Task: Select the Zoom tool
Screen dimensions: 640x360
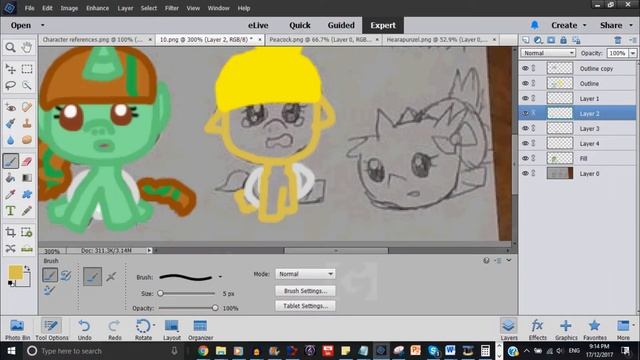Action: [11, 47]
